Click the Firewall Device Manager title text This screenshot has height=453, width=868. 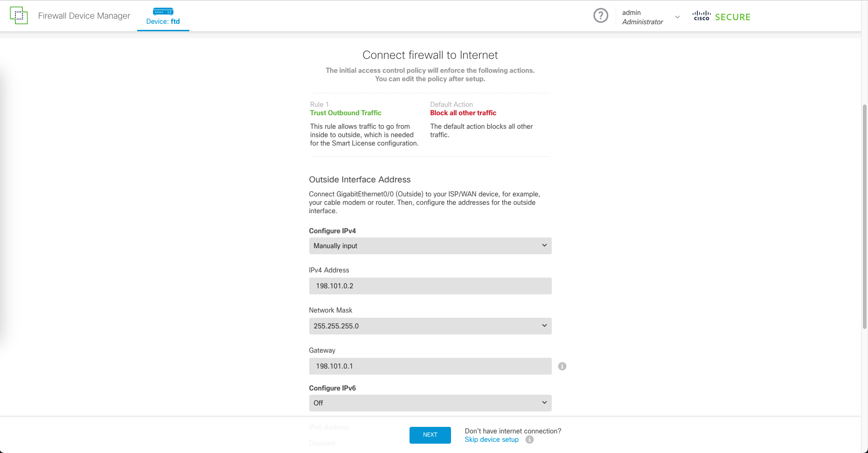pos(84,16)
